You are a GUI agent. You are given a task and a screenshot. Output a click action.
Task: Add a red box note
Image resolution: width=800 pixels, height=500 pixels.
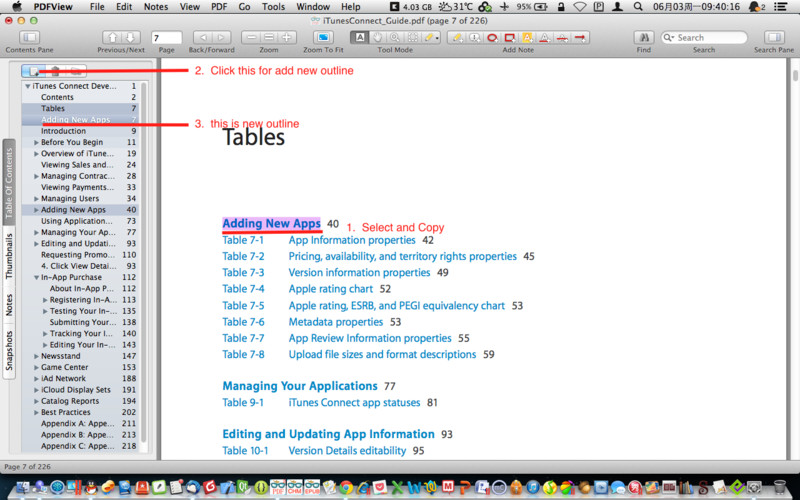click(510, 37)
